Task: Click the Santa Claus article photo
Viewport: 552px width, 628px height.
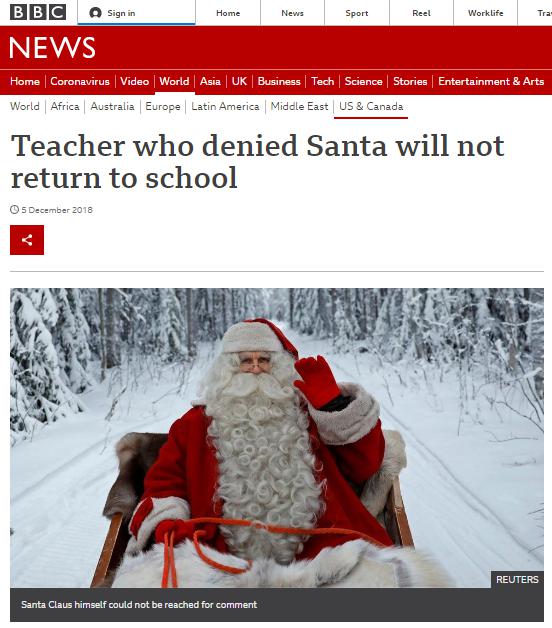Action: (x=277, y=438)
